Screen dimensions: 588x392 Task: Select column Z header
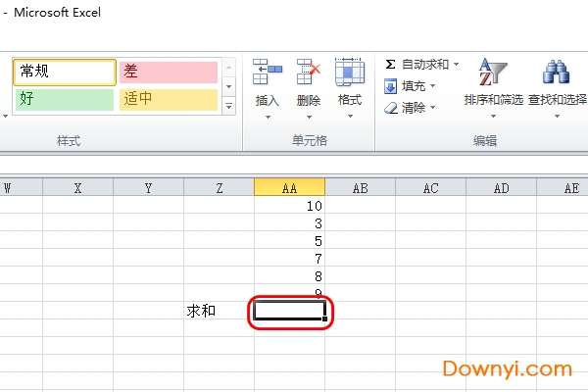(219, 187)
